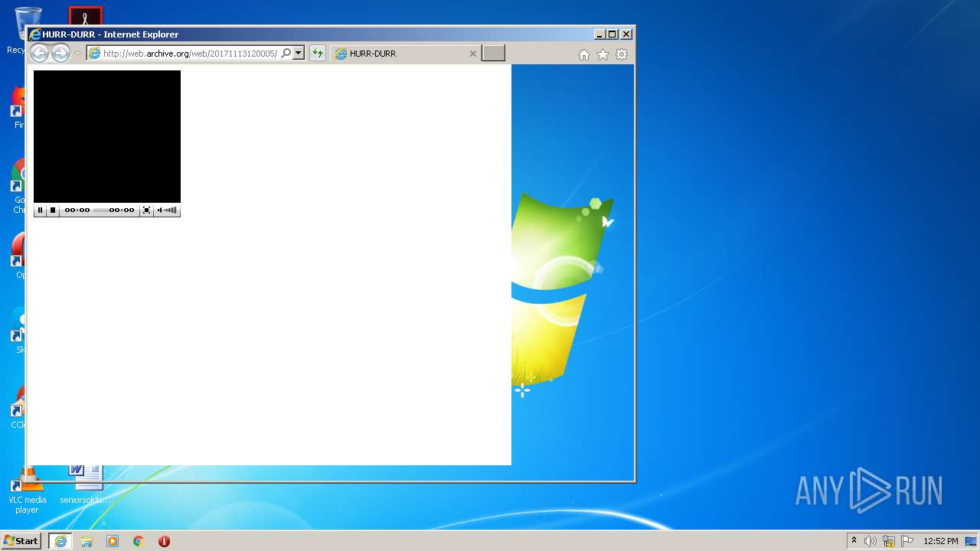Click the network status tray icon
Viewport: 980px width, 551px height.
pyautogui.click(x=889, y=541)
